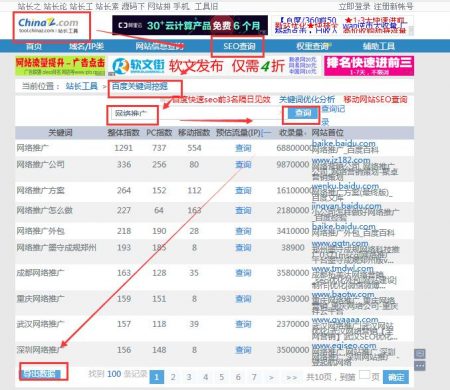Open the 首页 navigation tab
The width and height of the screenshot is (450, 390).
tap(34, 46)
